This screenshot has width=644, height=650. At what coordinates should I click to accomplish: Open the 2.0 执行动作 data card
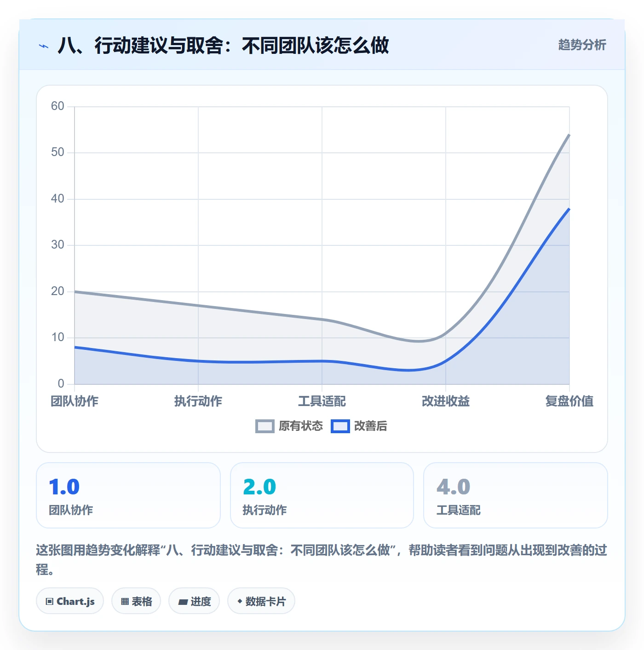[322, 495]
